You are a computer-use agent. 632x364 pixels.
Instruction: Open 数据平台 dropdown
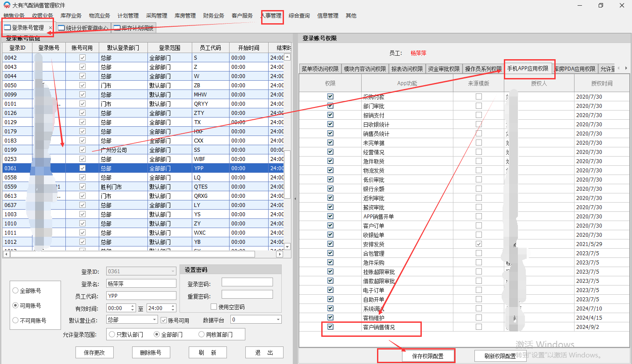[x=278, y=320]
